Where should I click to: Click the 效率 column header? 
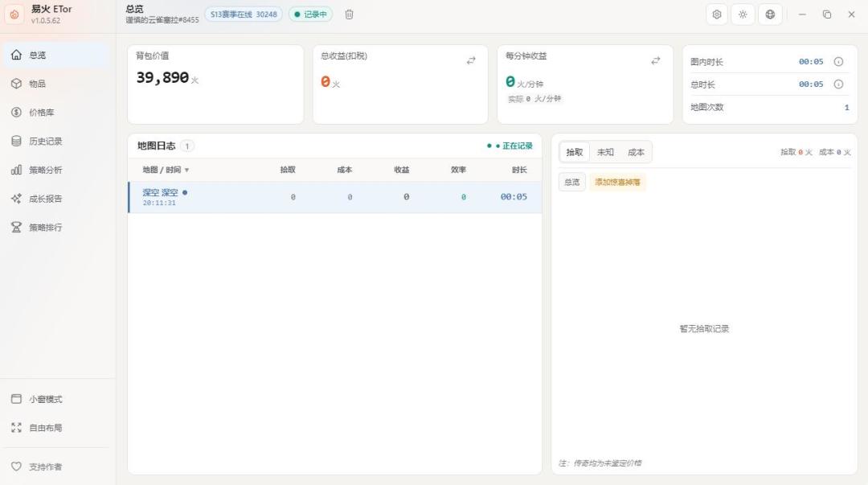(458, 170)
